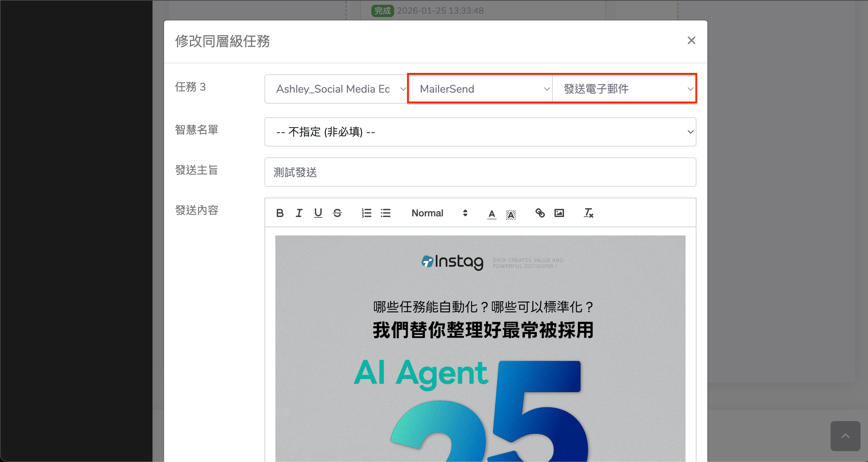Insert an image into email content
This screenshot has height=462, width=868.
pos(559,213)
